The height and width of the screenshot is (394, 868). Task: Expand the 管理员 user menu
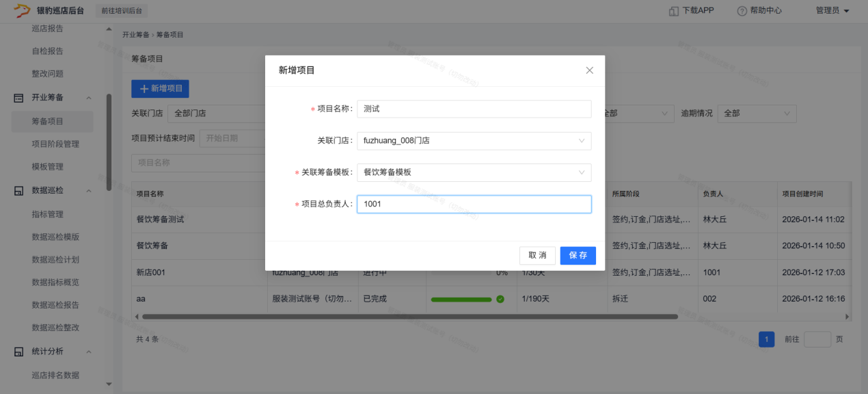[x=832, y=11]
